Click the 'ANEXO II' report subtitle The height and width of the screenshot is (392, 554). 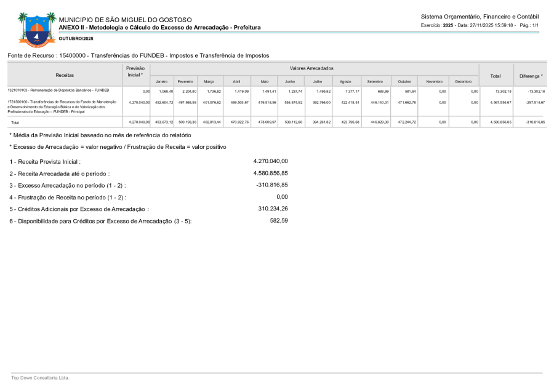(159, 28)
